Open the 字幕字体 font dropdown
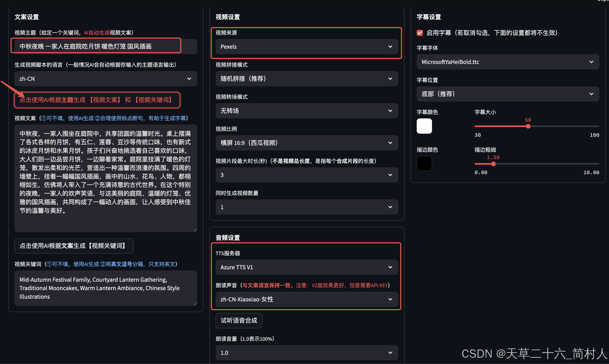609x364 pixels. [508, 62]
